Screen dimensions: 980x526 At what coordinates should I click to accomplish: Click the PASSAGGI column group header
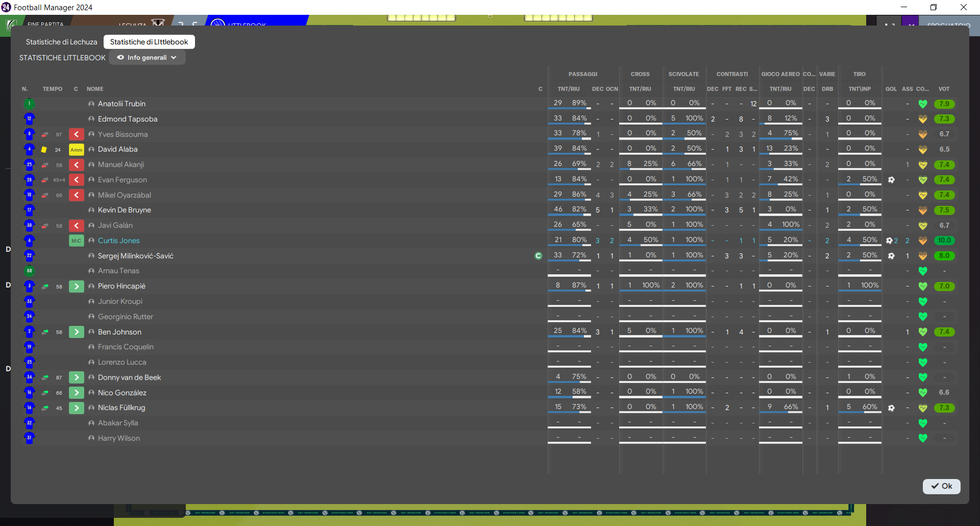[x=583, y=74]
